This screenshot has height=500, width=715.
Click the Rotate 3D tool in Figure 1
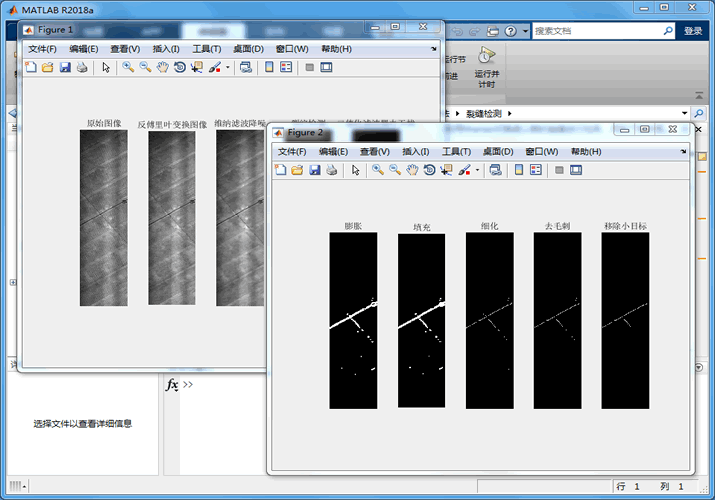179,67
